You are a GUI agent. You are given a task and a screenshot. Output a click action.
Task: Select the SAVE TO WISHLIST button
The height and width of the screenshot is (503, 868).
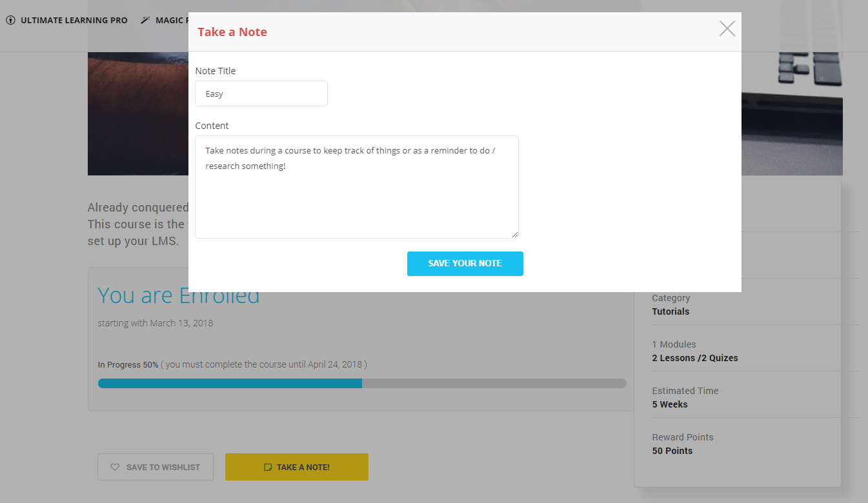(155, 466)
